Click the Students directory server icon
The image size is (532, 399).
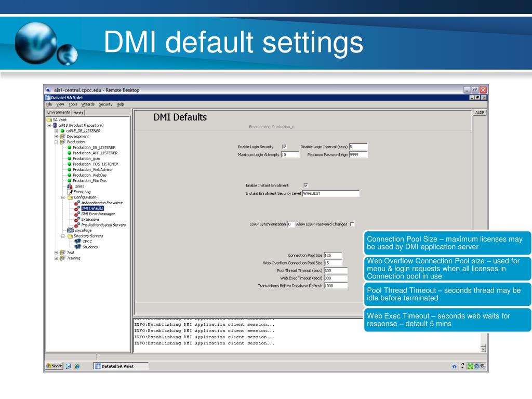[78, 247]
